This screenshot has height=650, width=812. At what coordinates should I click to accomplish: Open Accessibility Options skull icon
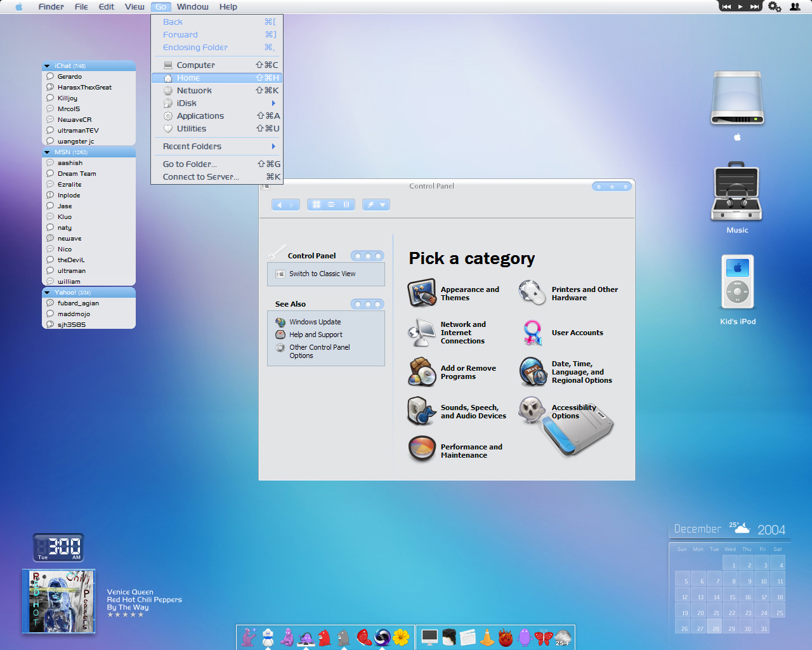532,410
